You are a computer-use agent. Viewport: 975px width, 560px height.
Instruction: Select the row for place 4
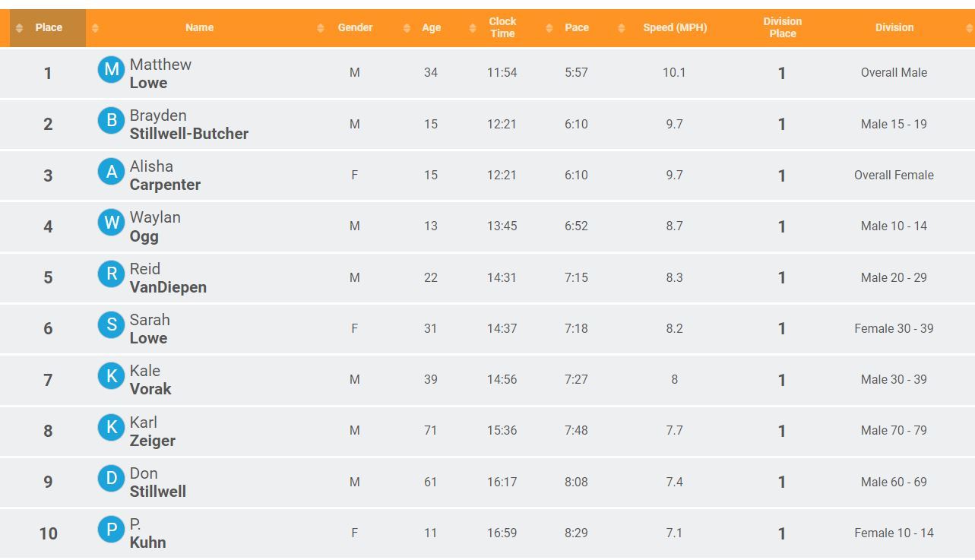coord(487,226)
